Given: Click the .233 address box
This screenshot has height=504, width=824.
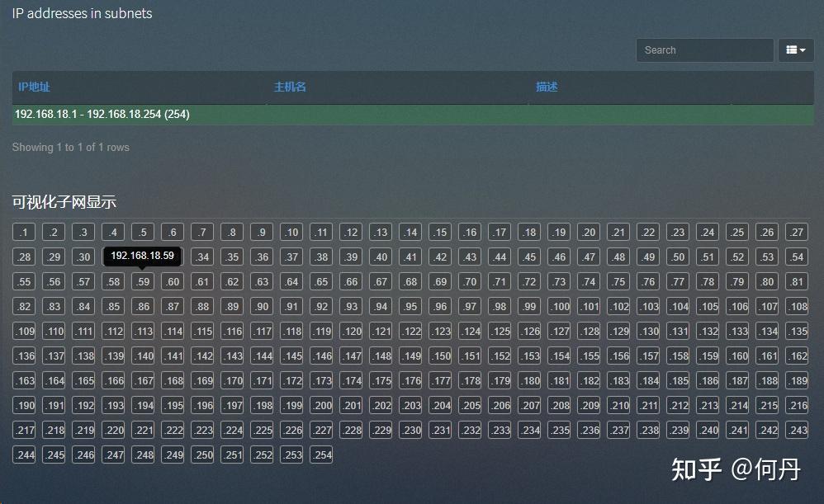Looking at the screenshot, I should tap(500, 430).
